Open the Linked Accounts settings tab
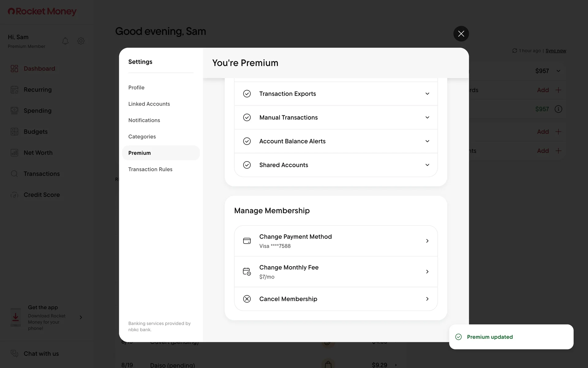Screen dimensions: 588x368 (x=149, y=104)
